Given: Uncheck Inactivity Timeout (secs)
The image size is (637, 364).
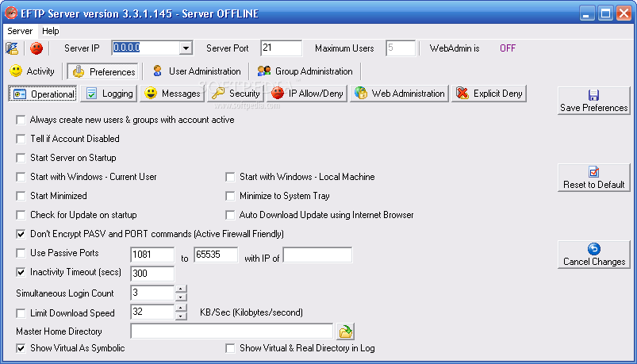Looking at the screenshot, I should pos(21,272).
